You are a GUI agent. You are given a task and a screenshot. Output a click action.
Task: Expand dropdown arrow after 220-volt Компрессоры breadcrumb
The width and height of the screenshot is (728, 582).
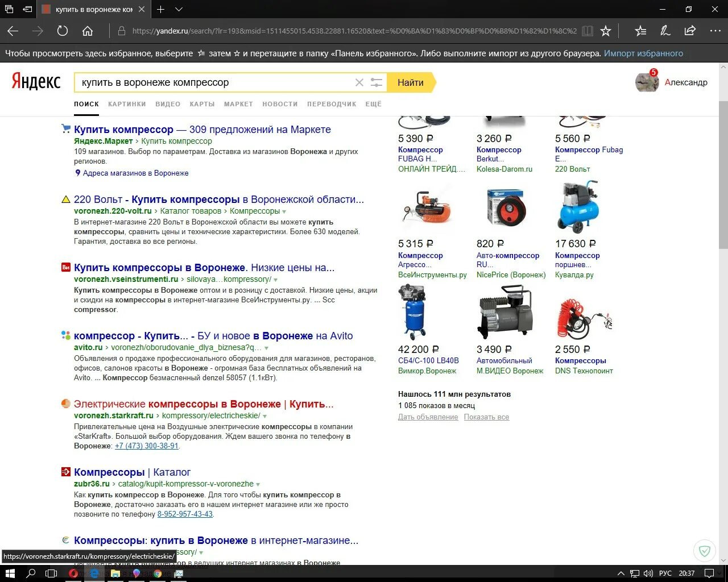pyautogui.click(x=284, y=211)
